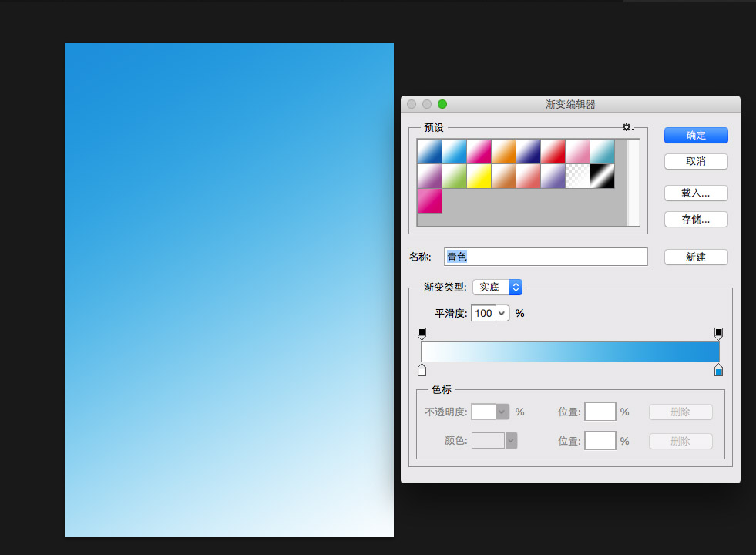Screen dimensions: 756x555
Task: Choose the purple-magenta gradient preset in the second row
Action: pyautogui.click(x=429, y=176)
